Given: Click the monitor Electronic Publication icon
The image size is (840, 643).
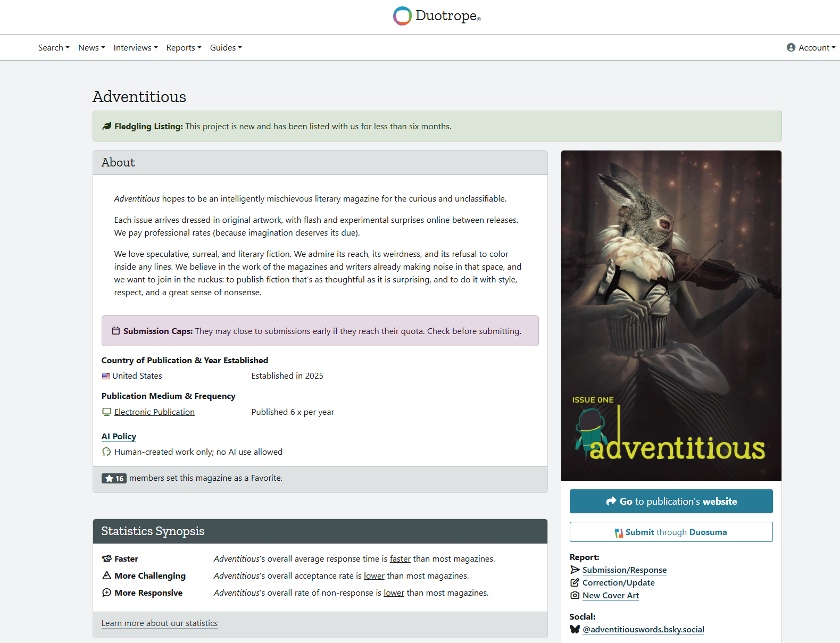Looking at the screenshot, I should coord(106,412).
